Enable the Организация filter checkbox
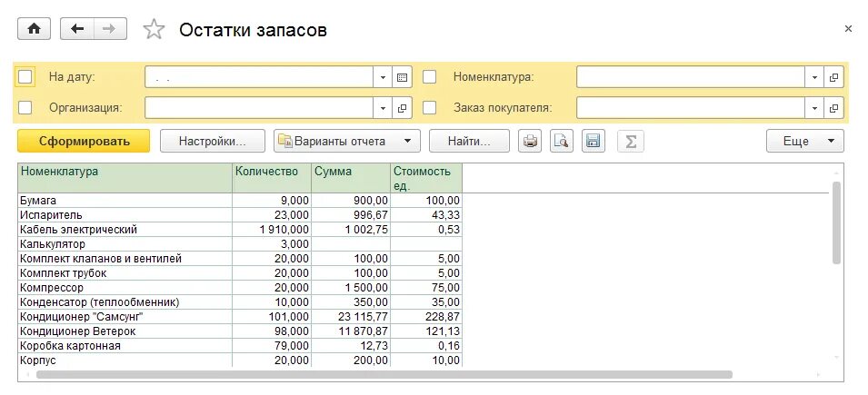This screenshot has width=868, height=395. pos(25,107)
